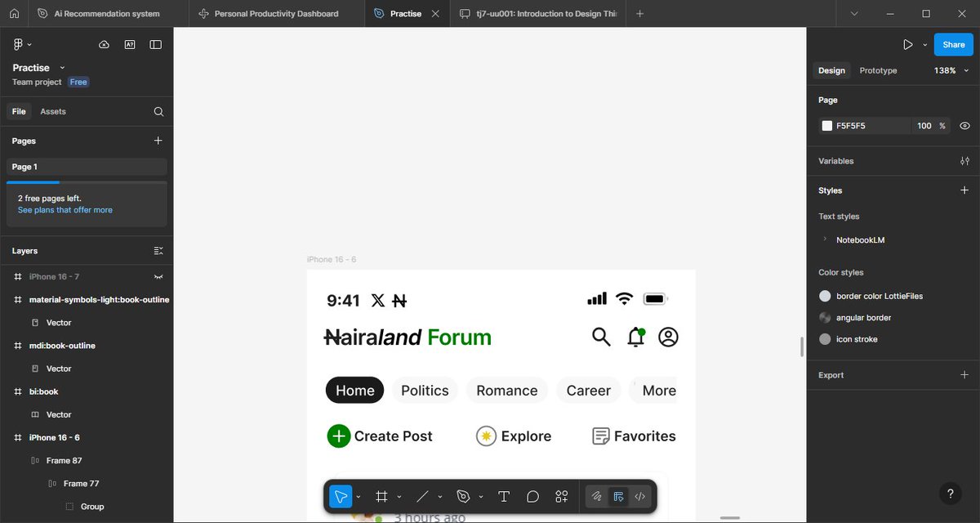The image size is (980, 523).
Task: Switch to the Design tab
Action: [831, 71]
